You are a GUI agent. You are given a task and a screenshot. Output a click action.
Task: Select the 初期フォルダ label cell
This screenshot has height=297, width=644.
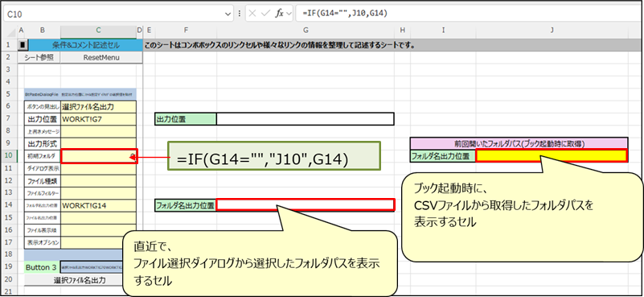click(43, 156)
